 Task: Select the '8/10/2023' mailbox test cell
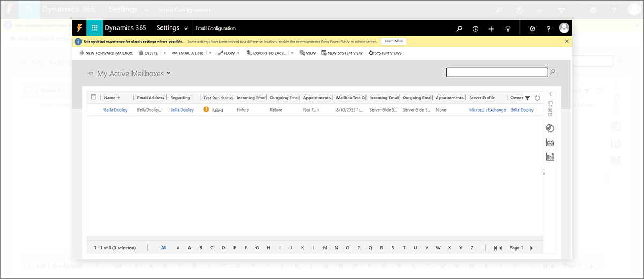349,110
